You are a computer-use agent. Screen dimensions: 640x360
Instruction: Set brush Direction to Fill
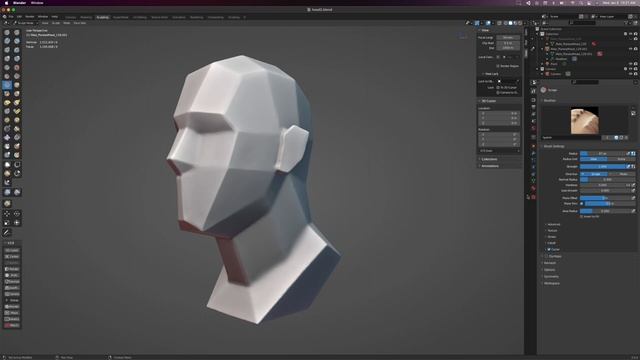[x=621, y=174]
